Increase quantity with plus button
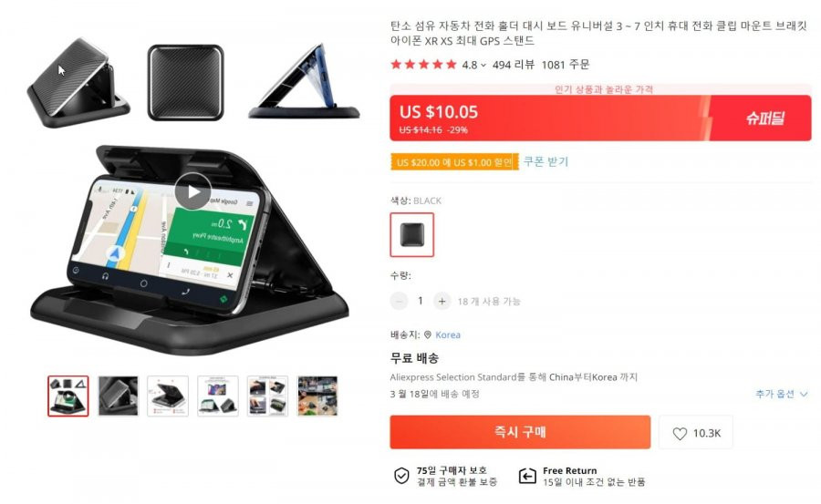Screen dimensions: 821x504 (442, 301)
